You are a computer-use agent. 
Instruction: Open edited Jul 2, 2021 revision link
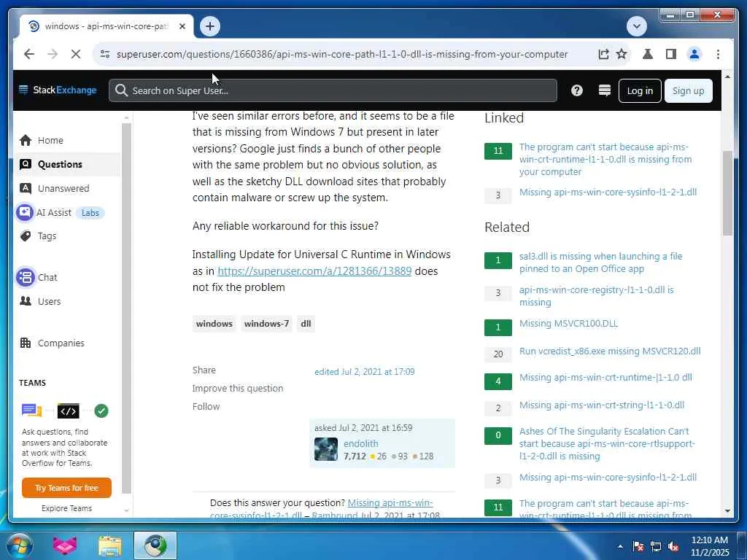[365, 371]
